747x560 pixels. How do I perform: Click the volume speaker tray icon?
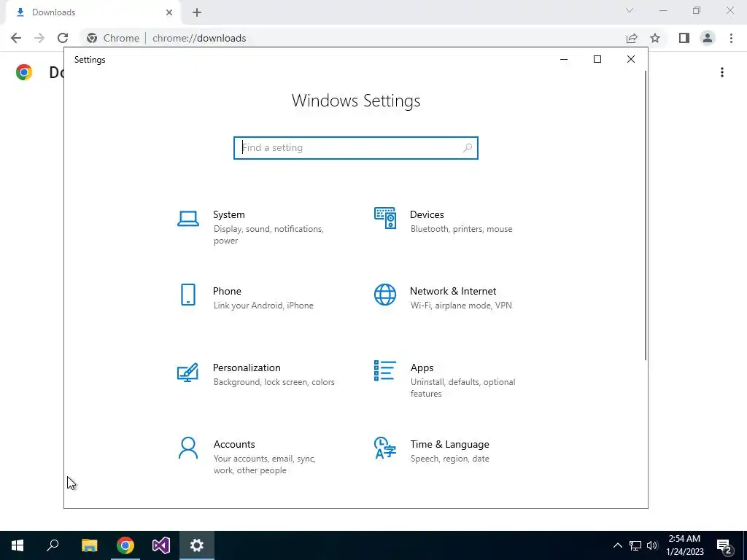tap(652, 545)
